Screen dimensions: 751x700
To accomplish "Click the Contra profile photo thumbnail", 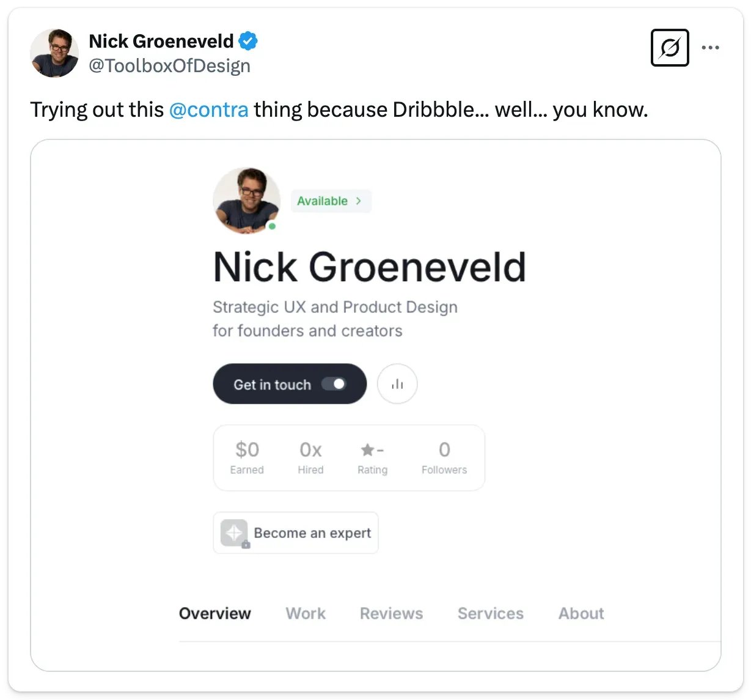I will tap(246, 199).
